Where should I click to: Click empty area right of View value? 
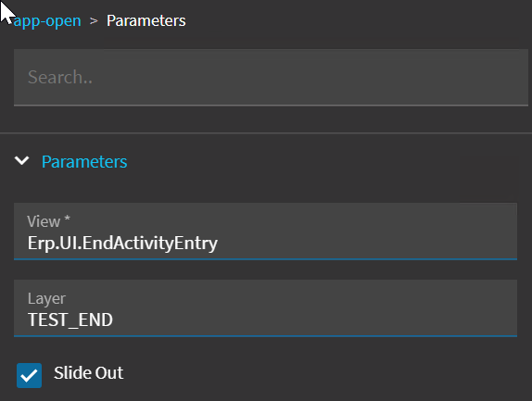(366, 243)
